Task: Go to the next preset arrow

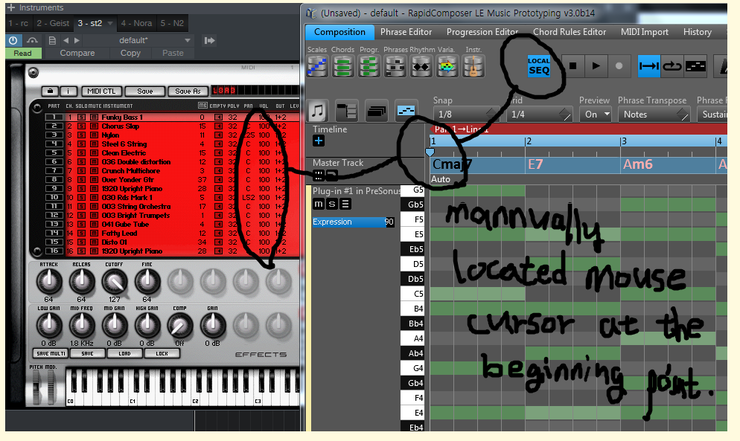Action: [77, 41]
